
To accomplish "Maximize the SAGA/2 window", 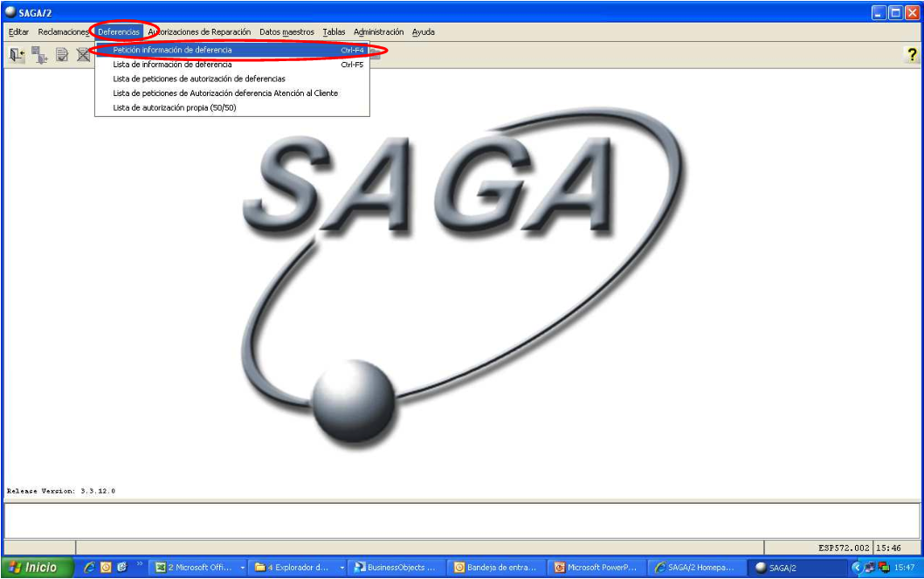I will (895, 12).
